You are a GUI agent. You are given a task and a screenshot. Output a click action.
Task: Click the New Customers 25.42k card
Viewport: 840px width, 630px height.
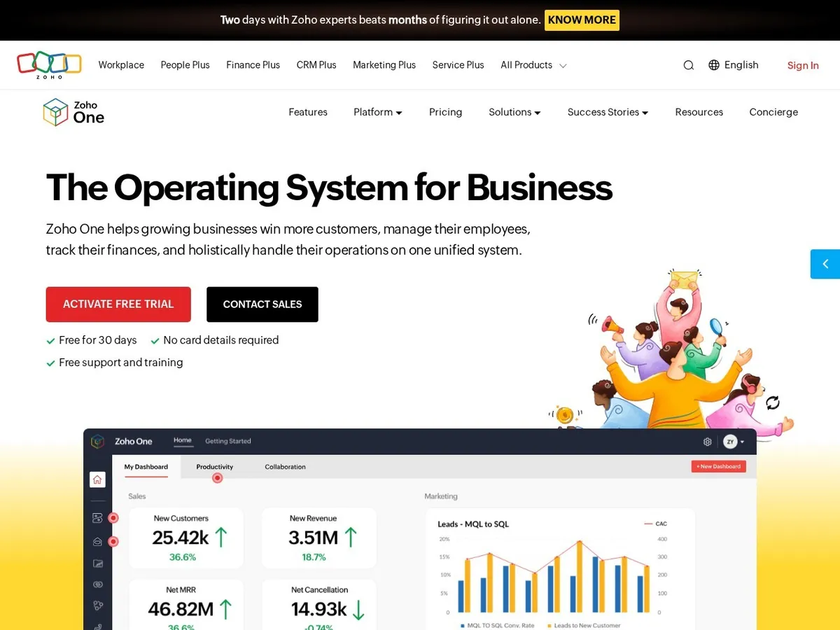pyautogui.click(x=186, y=538)
